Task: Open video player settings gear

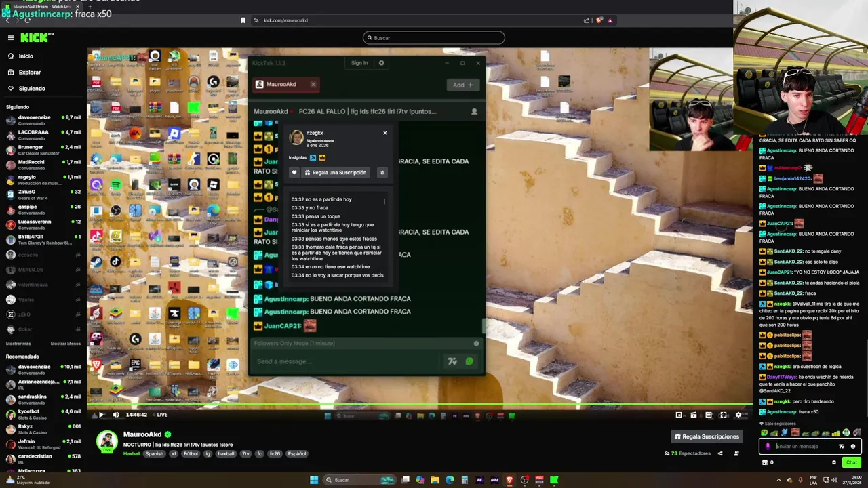Action: (x=738, y=415)
